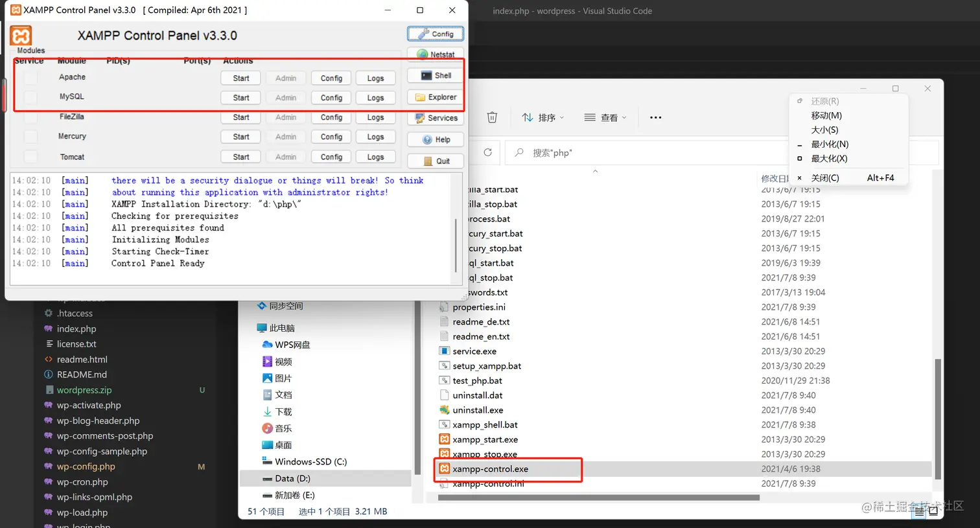
Task: Open the three-dots more options in File Explorer
Action: tap(655, 117)
